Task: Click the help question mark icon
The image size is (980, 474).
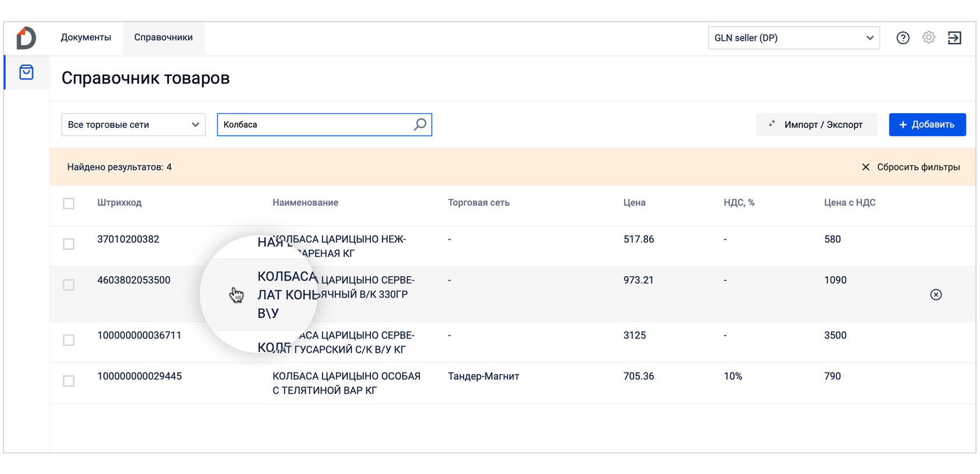Action: [x=902, y=38]
